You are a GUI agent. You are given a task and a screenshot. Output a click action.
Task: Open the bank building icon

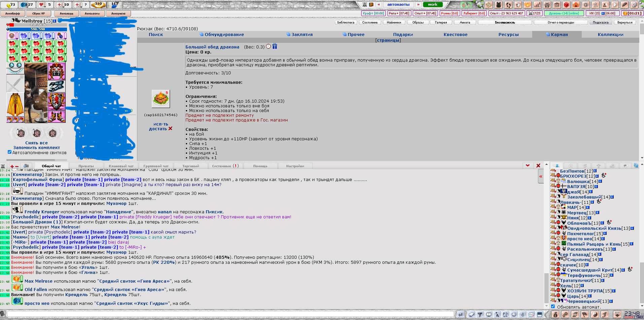point(557,5)
